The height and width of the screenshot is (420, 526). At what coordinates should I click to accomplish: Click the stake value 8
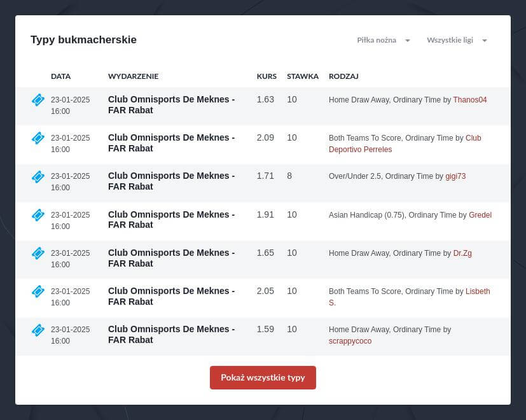click(x=289, y=176)
